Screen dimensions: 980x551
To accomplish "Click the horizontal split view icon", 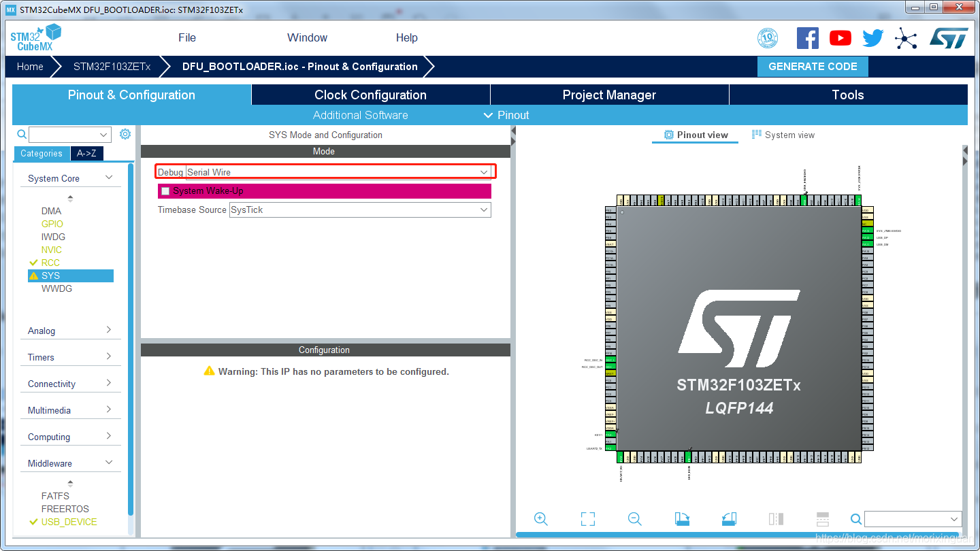I will click(822, 519).
